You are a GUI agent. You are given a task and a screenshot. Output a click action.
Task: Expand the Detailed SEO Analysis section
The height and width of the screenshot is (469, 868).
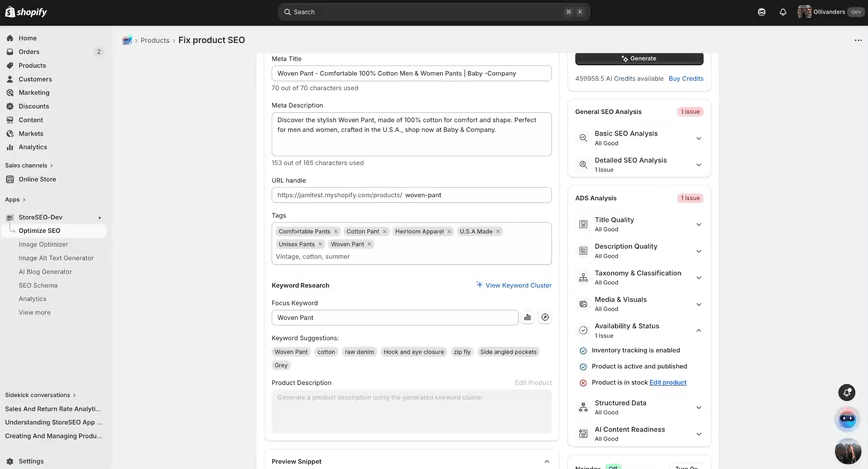699,164
